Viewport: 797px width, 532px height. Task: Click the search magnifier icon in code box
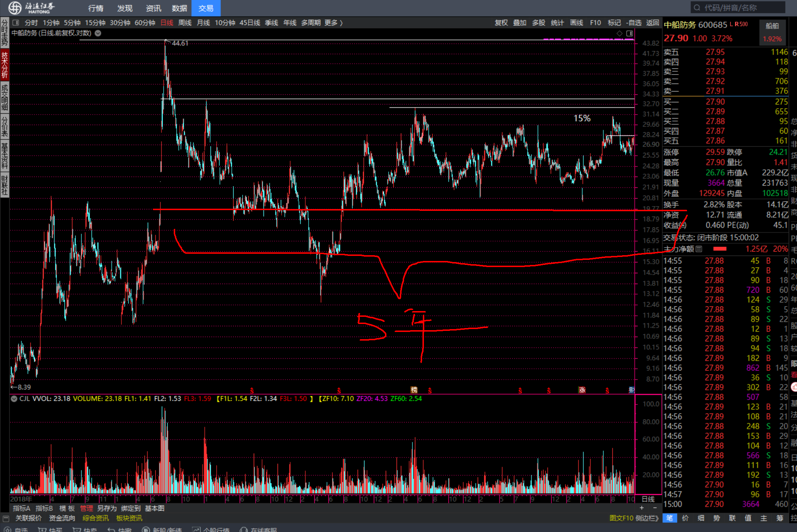coord(697,8)
